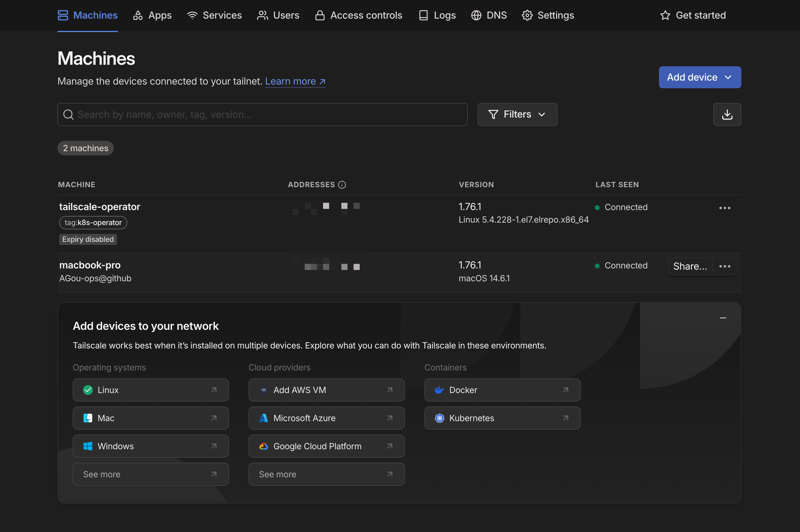The height and width of the screenshot is (532, 800).
Task: Open the Machines tab
Action: [x=88, y=15]
